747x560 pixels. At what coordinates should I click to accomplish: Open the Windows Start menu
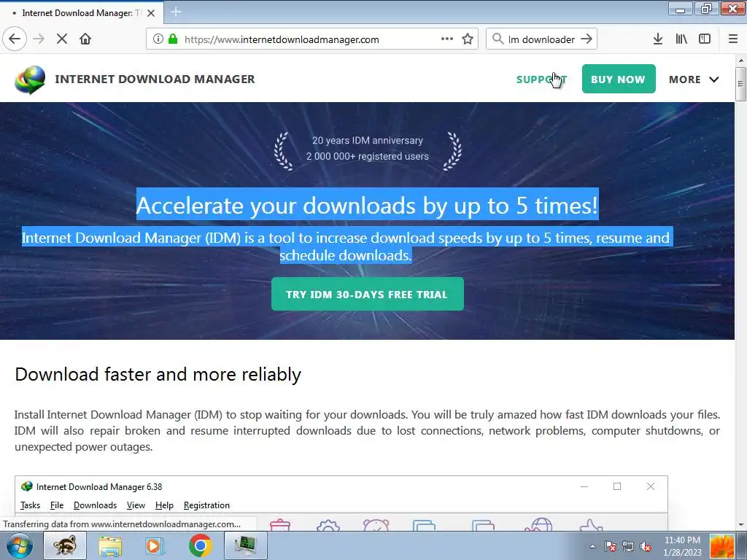point(19,545)
